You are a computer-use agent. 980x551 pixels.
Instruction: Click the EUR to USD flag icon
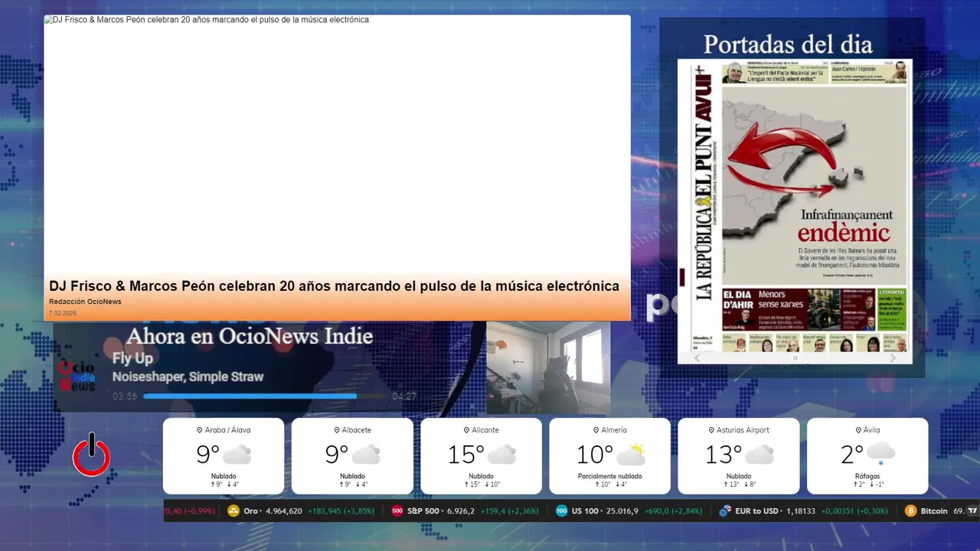point(724,510)
